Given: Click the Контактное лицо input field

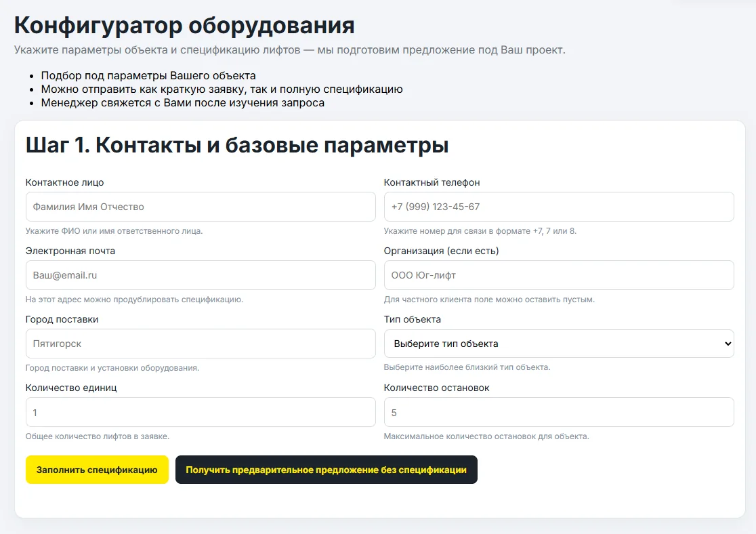Looking at the screenshot, I should (201, 207).
